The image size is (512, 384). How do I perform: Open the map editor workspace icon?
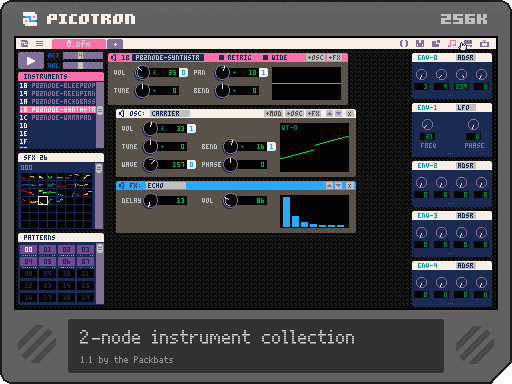pos(436,43)
